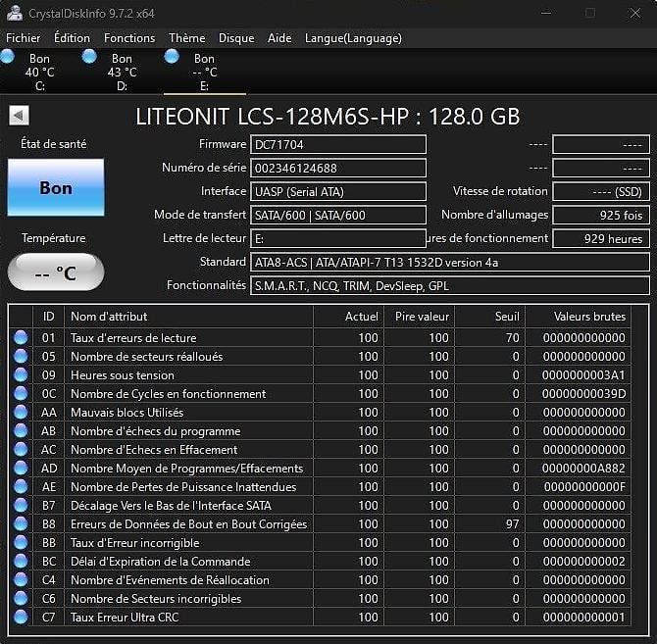657x644 pixels.
Task: Click the row Nombre de secteurs réalloués
Action: [x=321, y=357]
